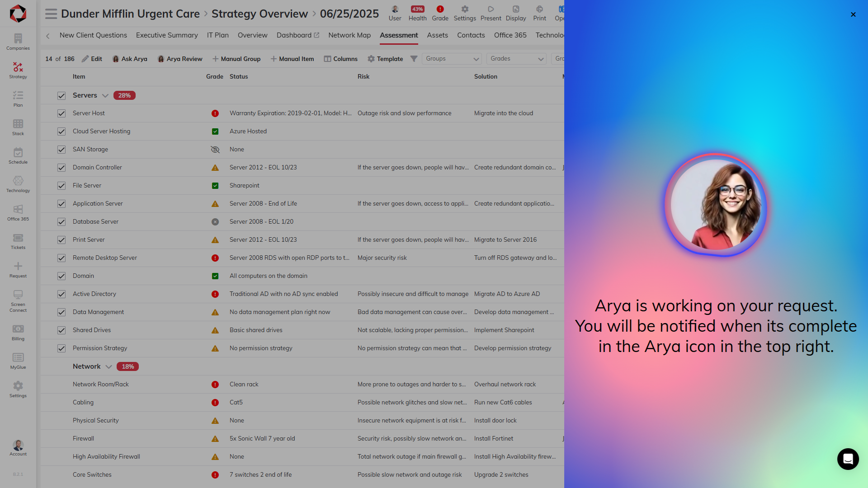Toggle the Application Server checkbox
868x488 pixels.
tap(61, 204)
